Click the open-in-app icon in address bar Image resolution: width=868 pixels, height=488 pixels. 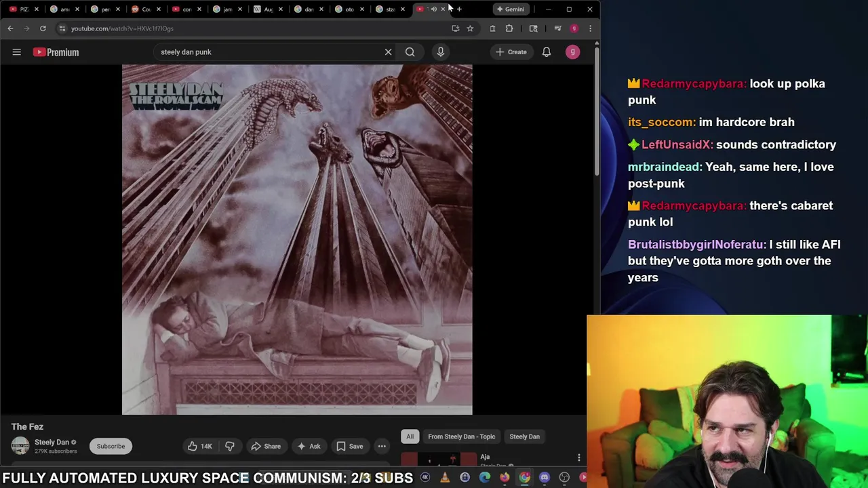[456, 28]
